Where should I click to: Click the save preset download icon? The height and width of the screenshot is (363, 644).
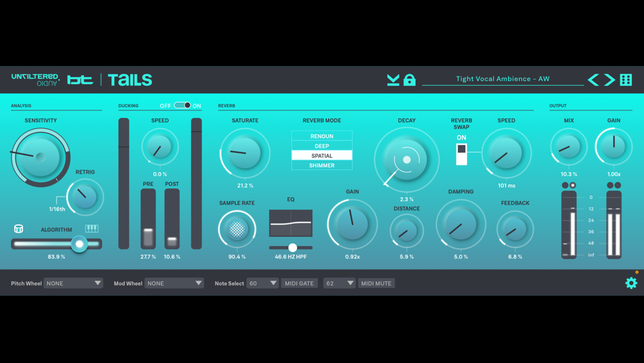click(393, 80)
